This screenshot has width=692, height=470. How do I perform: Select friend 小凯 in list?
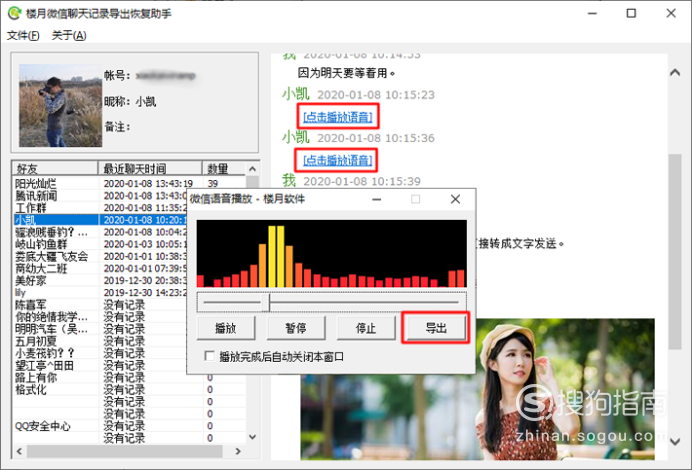click(x=25, y=220)
